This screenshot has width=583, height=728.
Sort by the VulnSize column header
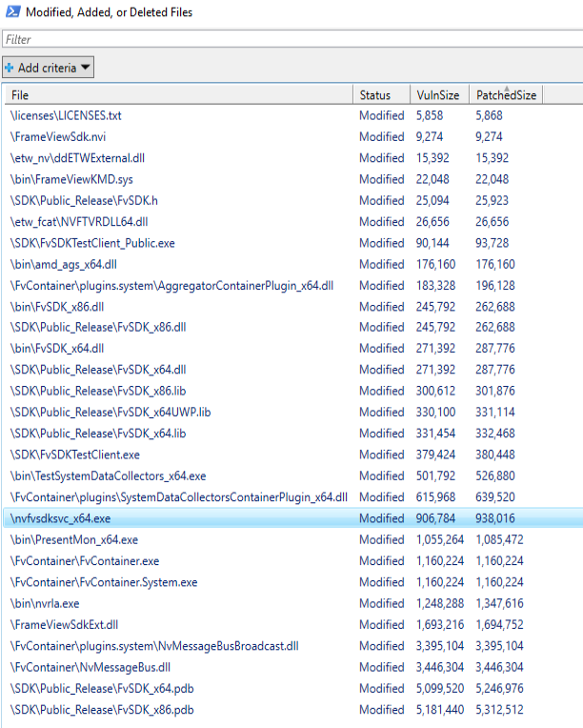pyautogui.click(x=439, y=95)
